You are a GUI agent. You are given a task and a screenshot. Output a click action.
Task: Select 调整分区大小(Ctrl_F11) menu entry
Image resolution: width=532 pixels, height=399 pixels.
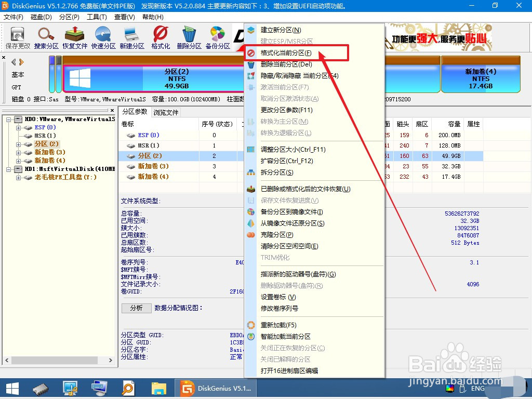pyautogui.click(x=314, y=149)
